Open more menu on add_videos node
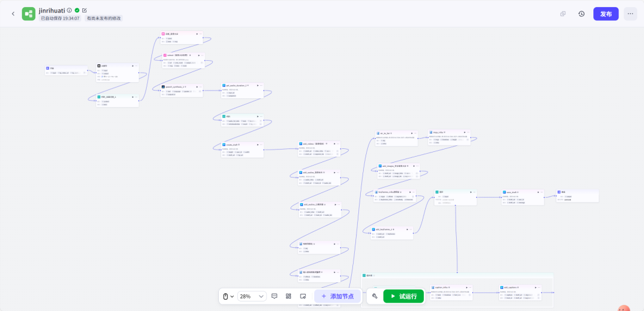The image size is (644, 311). pos(339,144)
